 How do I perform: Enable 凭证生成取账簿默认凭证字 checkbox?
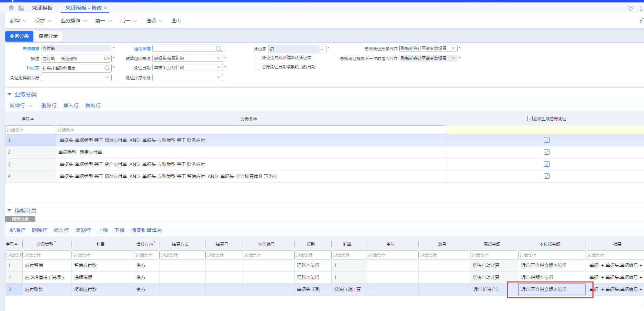pos(257,57)
